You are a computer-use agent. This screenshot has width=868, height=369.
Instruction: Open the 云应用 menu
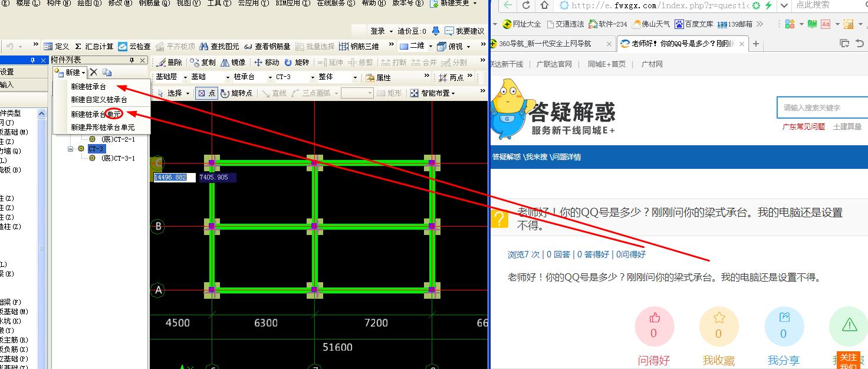(x=253, y=3)
